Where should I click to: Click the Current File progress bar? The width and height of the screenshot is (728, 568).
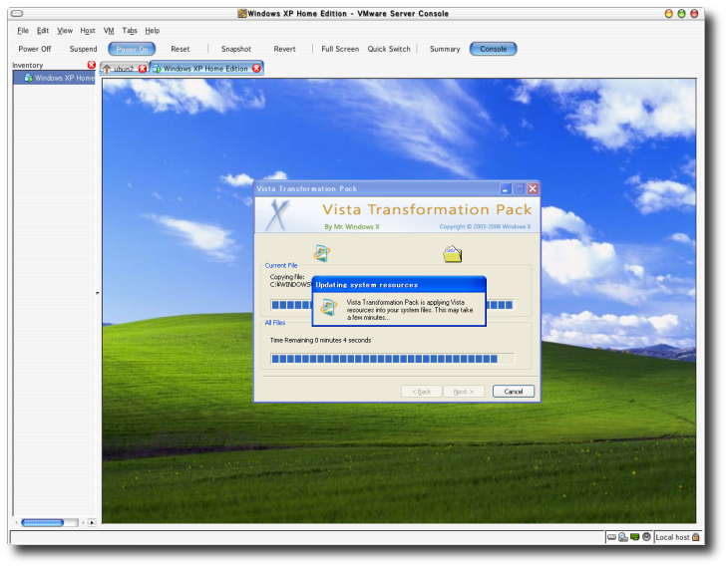[x=392, y=305]
